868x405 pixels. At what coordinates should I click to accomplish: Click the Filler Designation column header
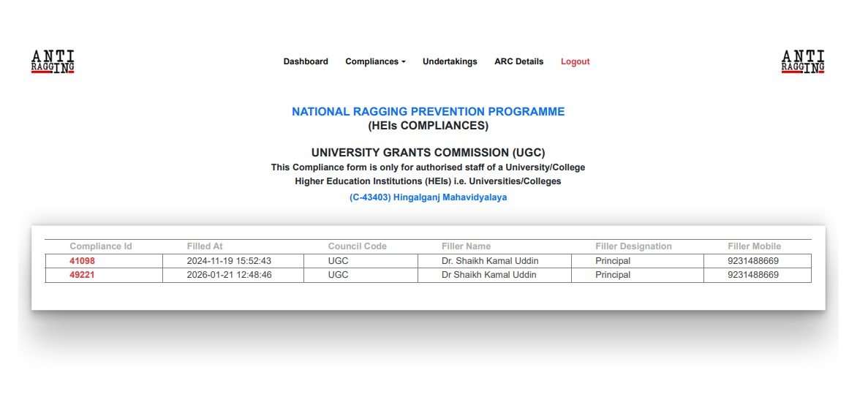coord(633,246)
